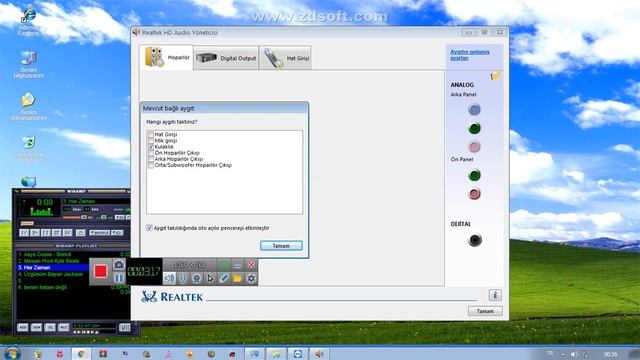The image size is (640, 360).
Task: Click Winamp next track button
Action: [x=67, y=233]
